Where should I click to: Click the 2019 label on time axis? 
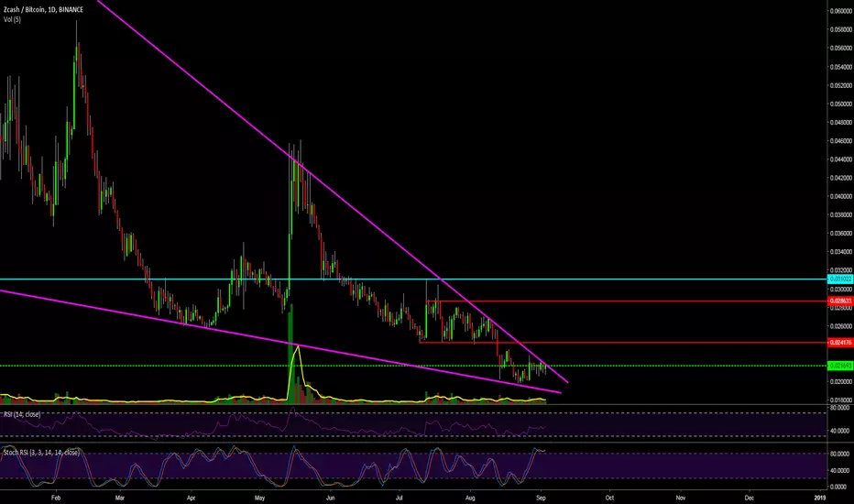(820, 498)
